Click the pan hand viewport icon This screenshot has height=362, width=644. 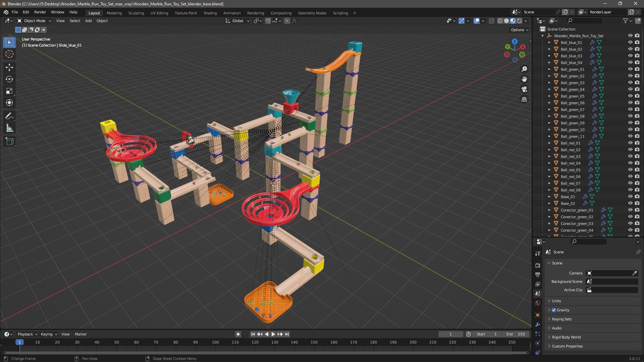(x=524, y=79)
